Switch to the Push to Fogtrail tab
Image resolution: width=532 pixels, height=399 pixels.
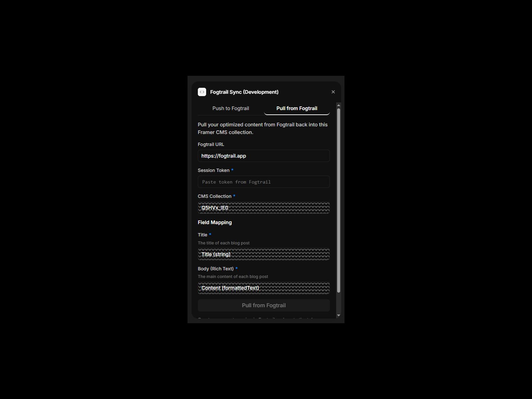coord(231,108)
